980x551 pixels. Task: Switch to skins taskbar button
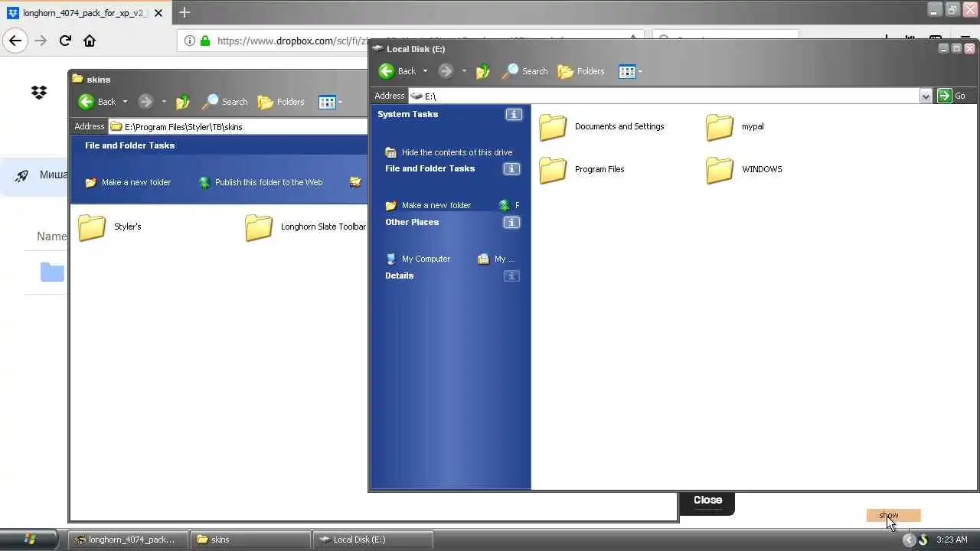click(x=250, y=540)
